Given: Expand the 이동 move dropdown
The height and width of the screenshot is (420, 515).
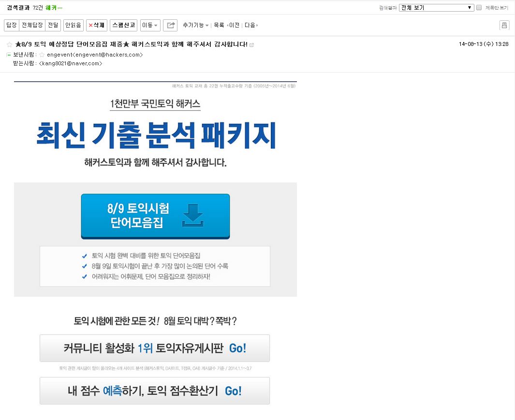Looking at the screenshot, I should 150,25.
